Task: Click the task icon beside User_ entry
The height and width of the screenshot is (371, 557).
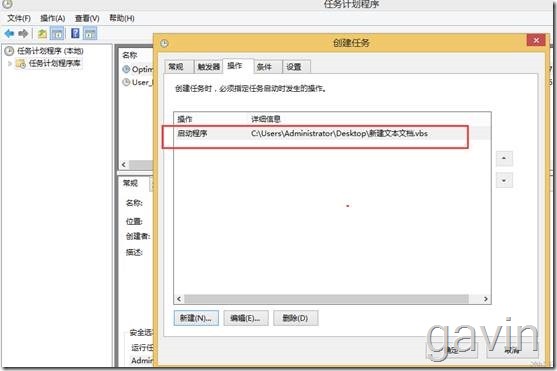Action: (126, 82)
